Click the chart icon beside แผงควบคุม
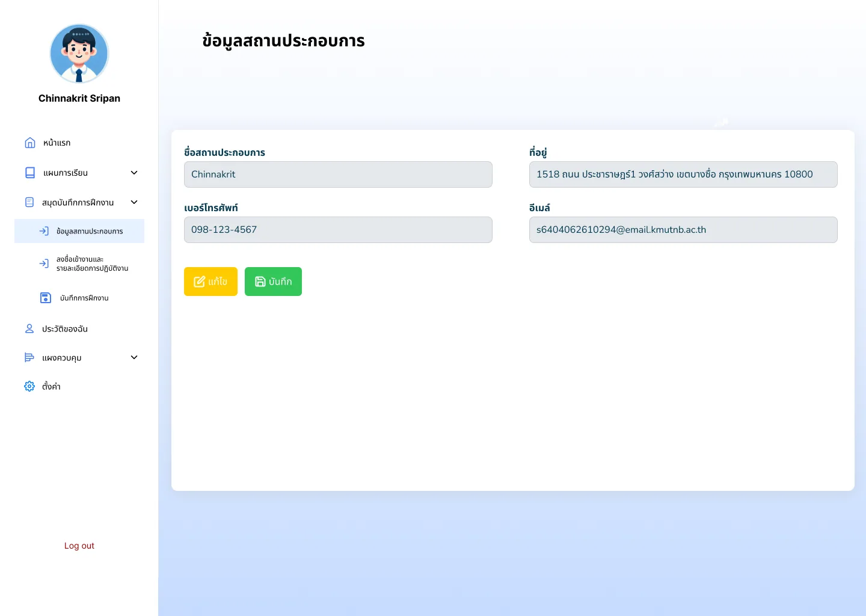The width and height of the screenshot is (866, 616). tap(29, 357)
